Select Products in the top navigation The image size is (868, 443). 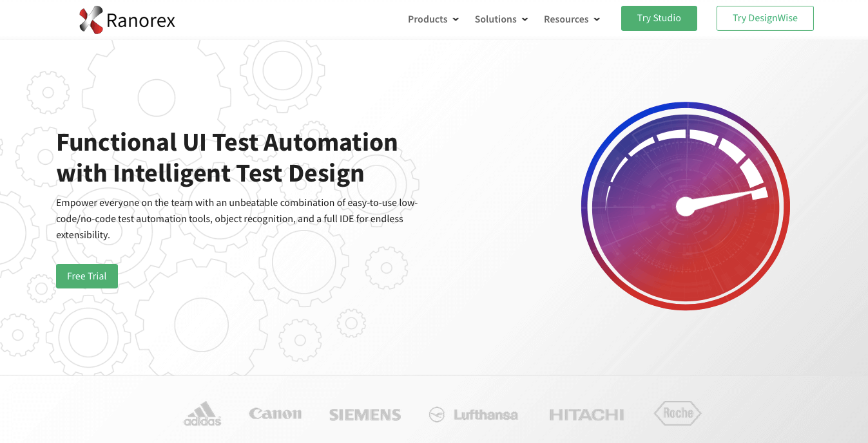(427, 19)
